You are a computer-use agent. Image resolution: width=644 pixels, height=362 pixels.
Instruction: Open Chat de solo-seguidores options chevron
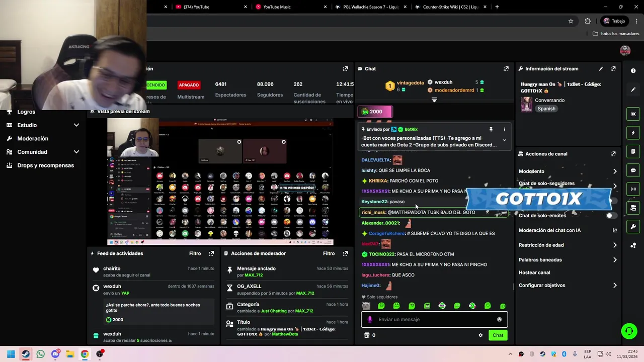[x=614, y=186]
